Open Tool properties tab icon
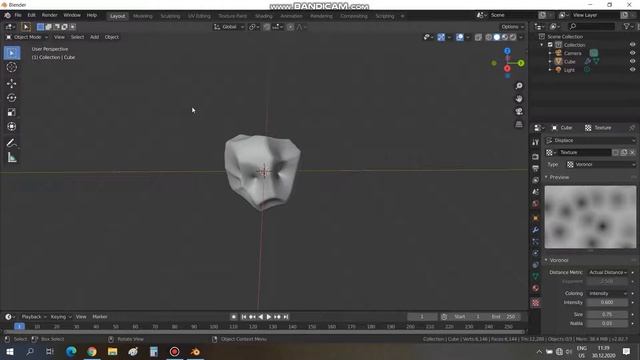The image size is (640, 360). point(536,142)
